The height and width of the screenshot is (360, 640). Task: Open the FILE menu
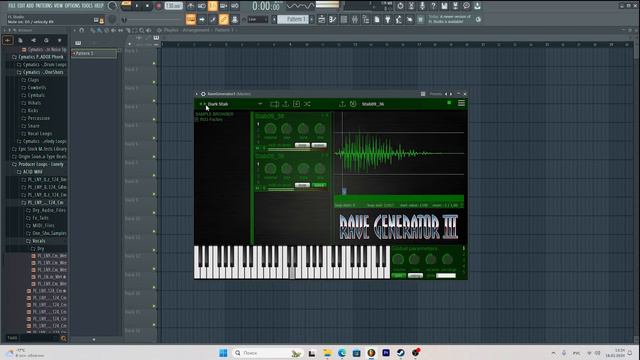(12, 6)
